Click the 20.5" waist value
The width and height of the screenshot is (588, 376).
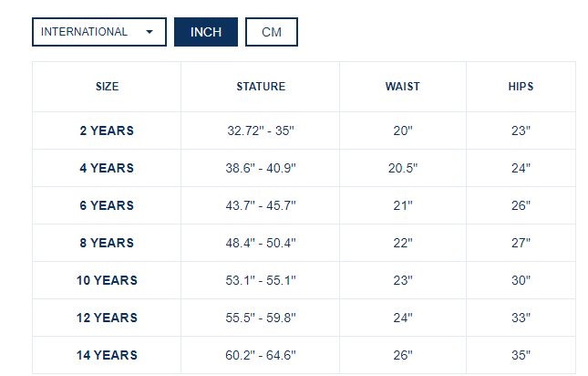pyautogui.click(x=403, y=168)
